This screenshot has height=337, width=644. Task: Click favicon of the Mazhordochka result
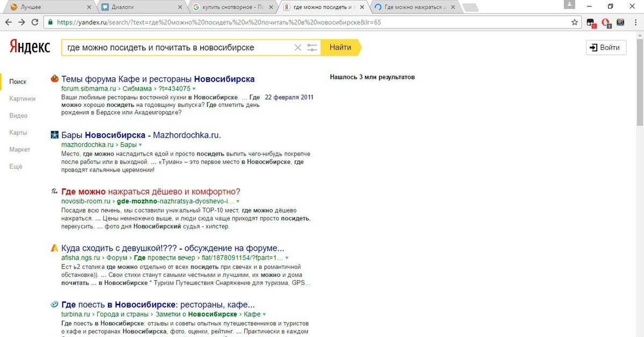pos(55,135)
